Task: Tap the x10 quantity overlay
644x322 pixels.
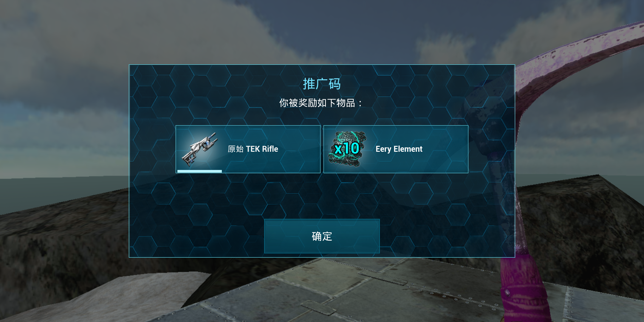Action: point(347,148)
